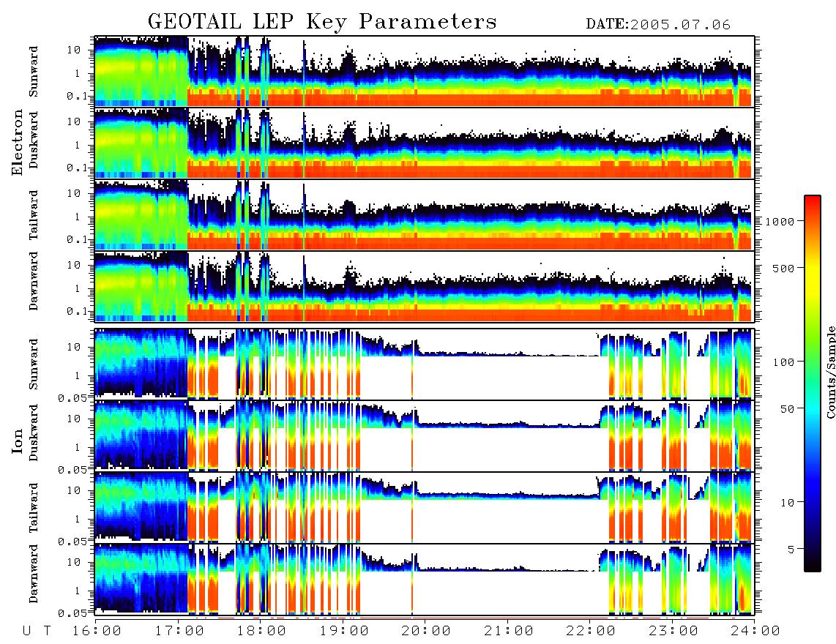Select the Ion Tailward spectrogram panel
This screenshot has width=836, height=644.
pos(425,507)
